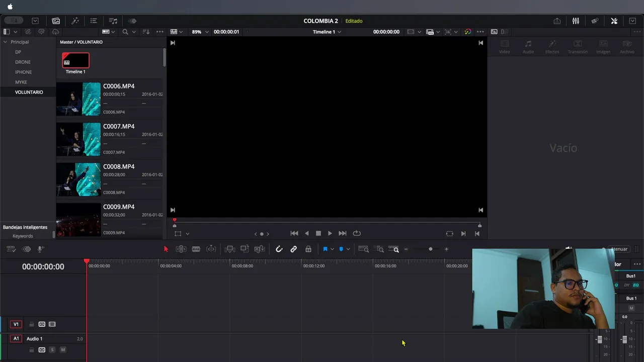Image resolution: width=644 pixels, height=362 pixels.
Task: Click the Keywords smart bin
Action: pyautogui.click(x=23, y=236)
